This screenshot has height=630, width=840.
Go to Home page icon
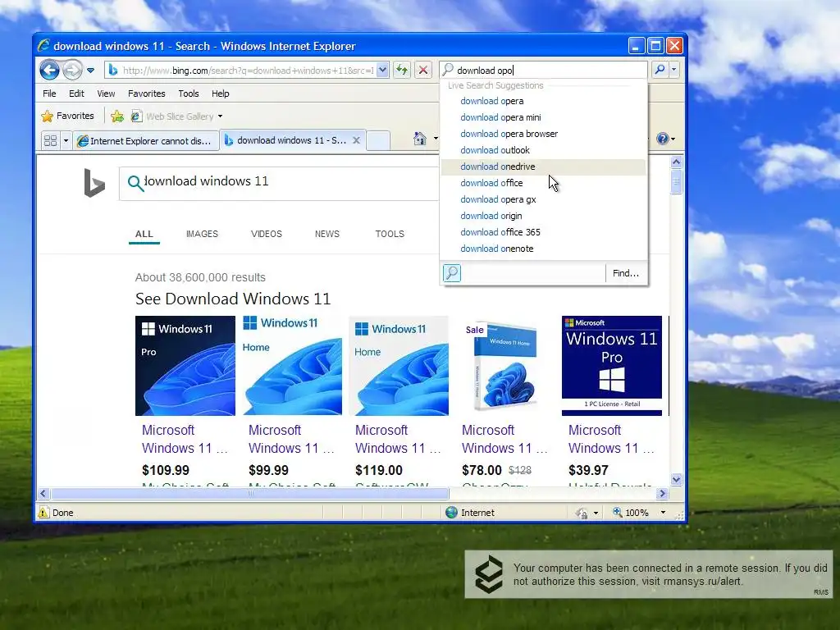pyautogui.click(x=419, y=139)
